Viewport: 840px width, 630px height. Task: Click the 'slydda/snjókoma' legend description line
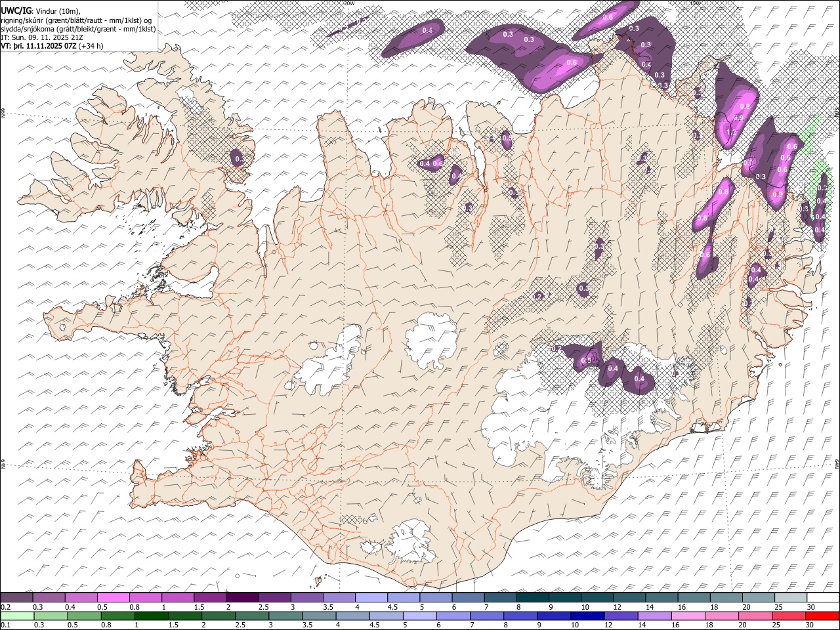point(78,29)
